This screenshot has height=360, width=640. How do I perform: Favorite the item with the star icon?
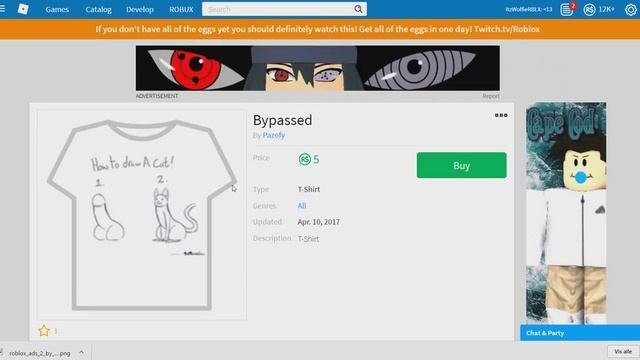44,330
